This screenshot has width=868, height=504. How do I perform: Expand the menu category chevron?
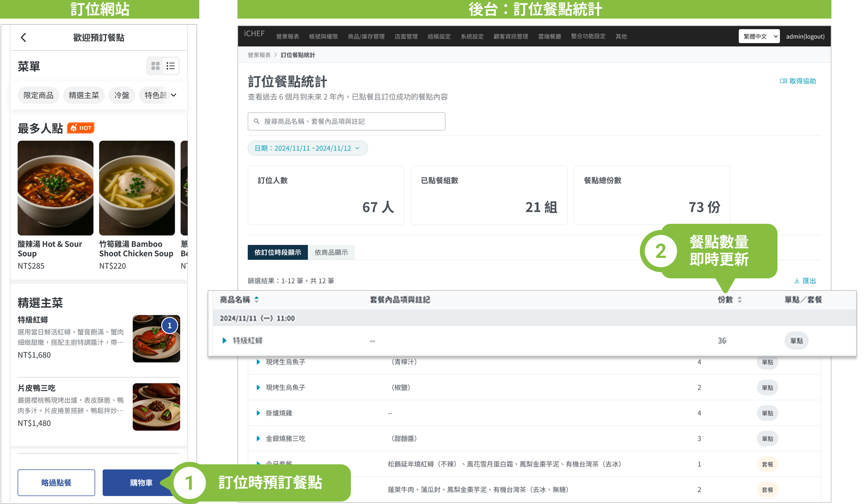[x=174, y=95]
